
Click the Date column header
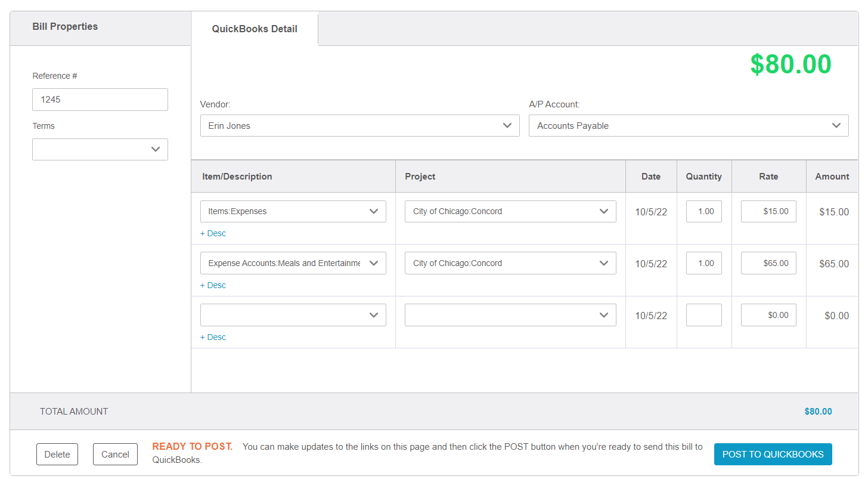coord(651,177)
